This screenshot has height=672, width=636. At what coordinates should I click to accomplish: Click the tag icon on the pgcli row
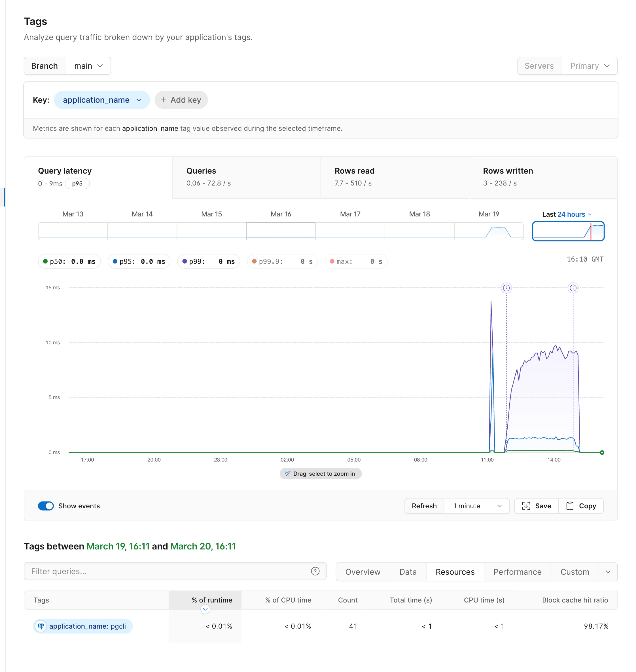pyautogui.click(x=41, y=626)
